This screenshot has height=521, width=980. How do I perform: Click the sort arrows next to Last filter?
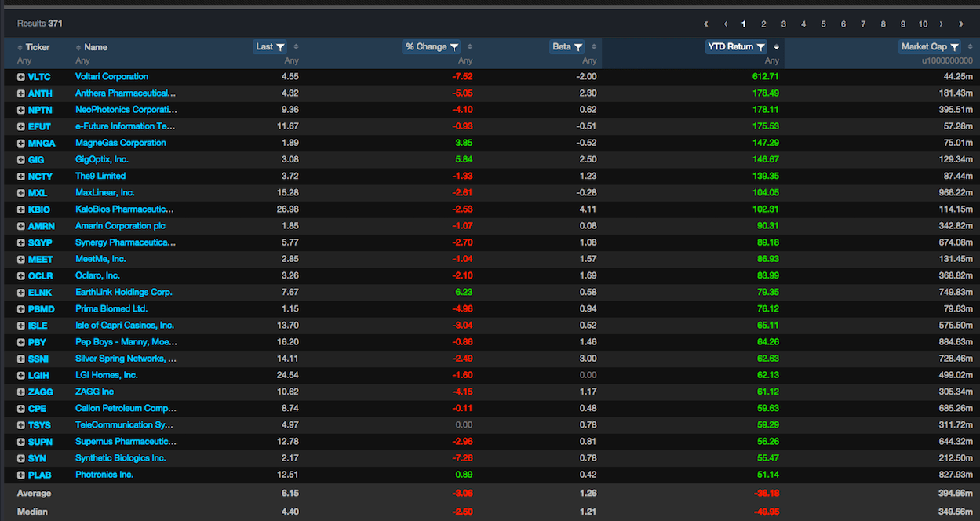[x=296, y=47]
